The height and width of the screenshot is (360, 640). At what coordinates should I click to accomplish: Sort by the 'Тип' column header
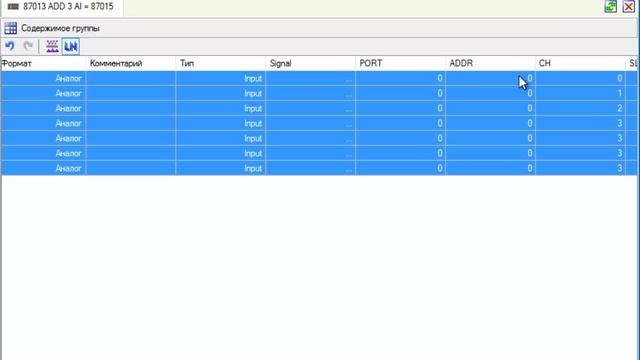[x=221, y=63]
